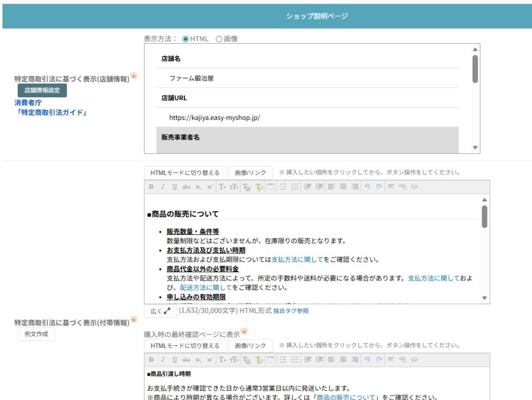The image size is (532, 400).
Task: Open 「特定商取引法ガイド」 link
Action: (x=51, y=112)
